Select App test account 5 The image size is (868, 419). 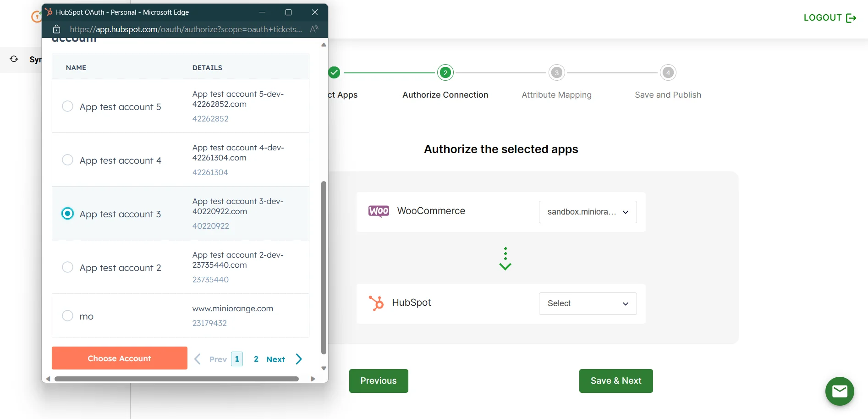(x=67, y=106)
